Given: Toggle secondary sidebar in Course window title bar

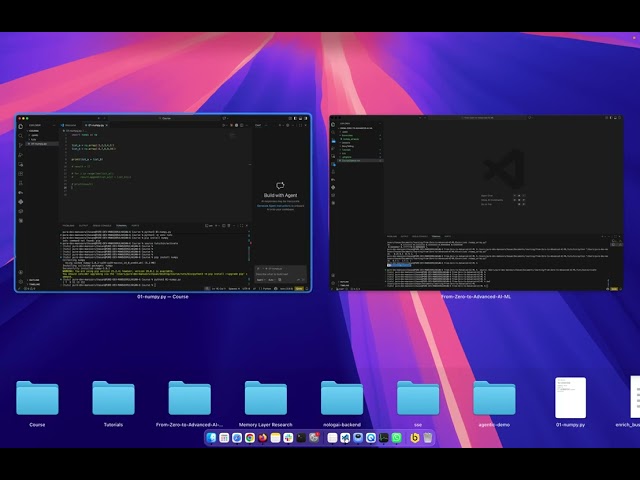Looking at the screenshot, I should 306,118.
